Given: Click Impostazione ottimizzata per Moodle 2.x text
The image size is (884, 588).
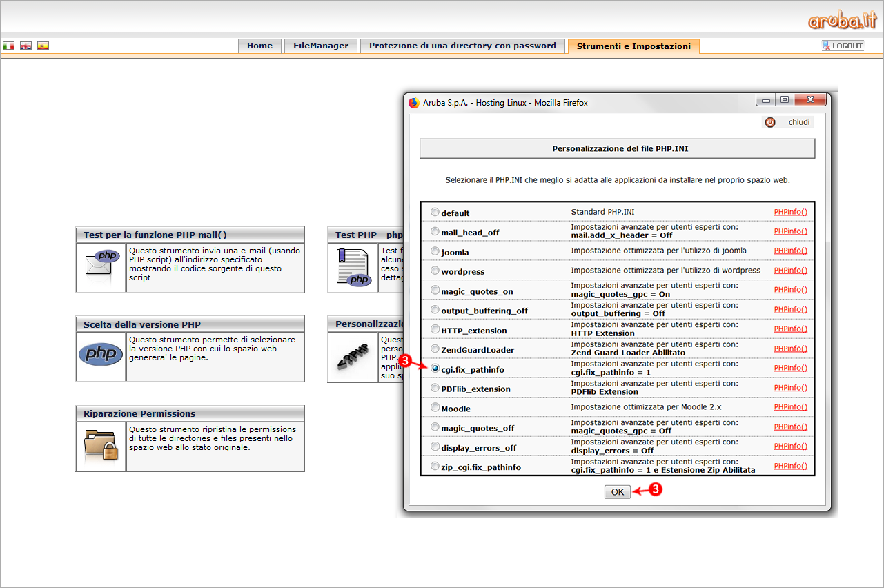Looking at the screenshot, I should pyautogui.click(x=646, y=407).
